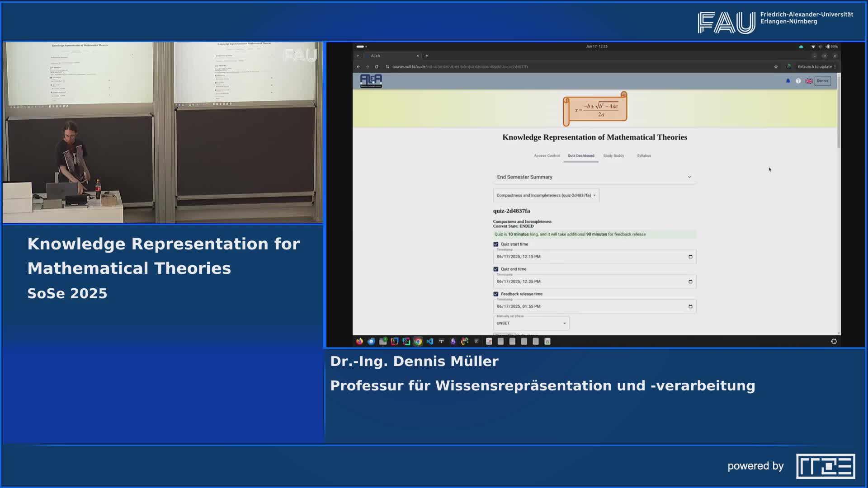Reload the page in browser

click(x=377, y=66)
